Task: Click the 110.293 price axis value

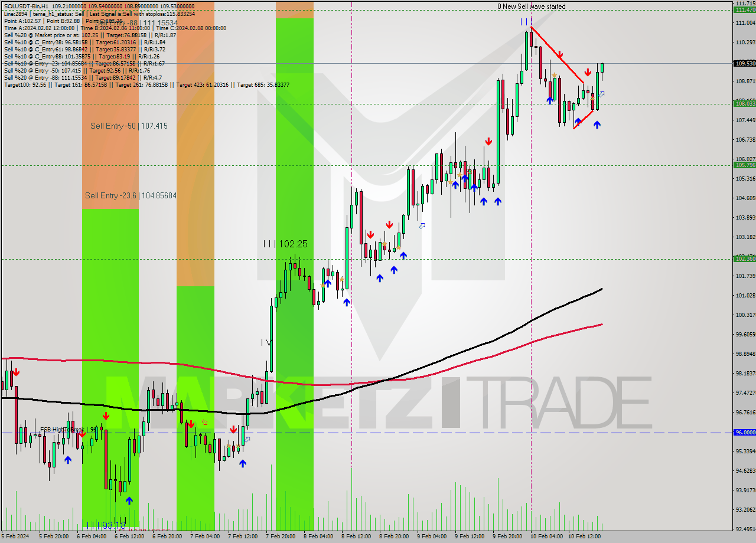Action: pos(745,42)
